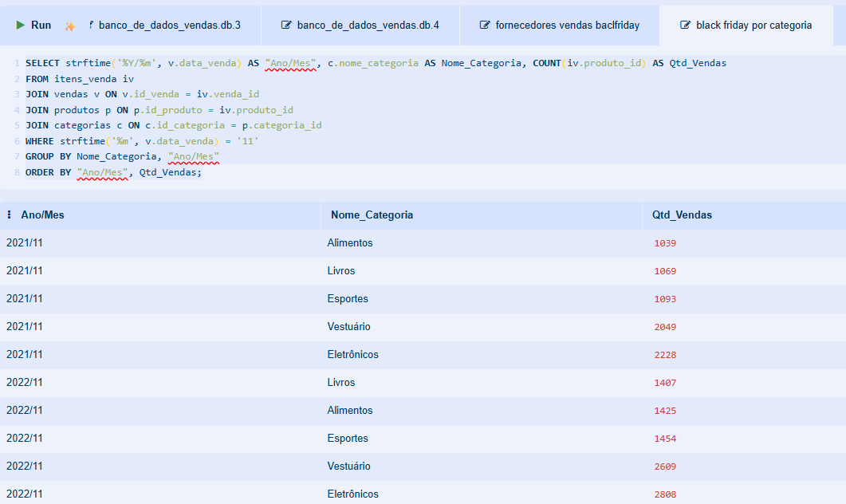
Task: Click the Livros cell in the 2022/11 rows
Action: [341, 383]
